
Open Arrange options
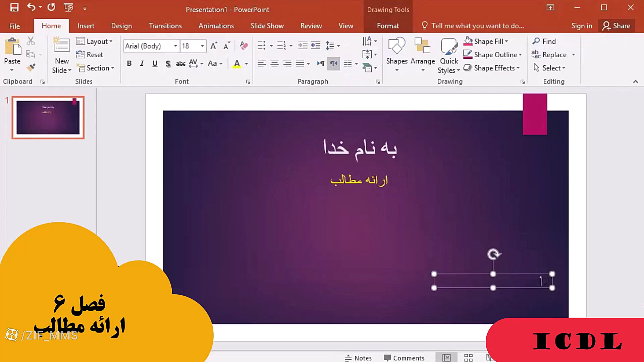[x=423, y=55]
